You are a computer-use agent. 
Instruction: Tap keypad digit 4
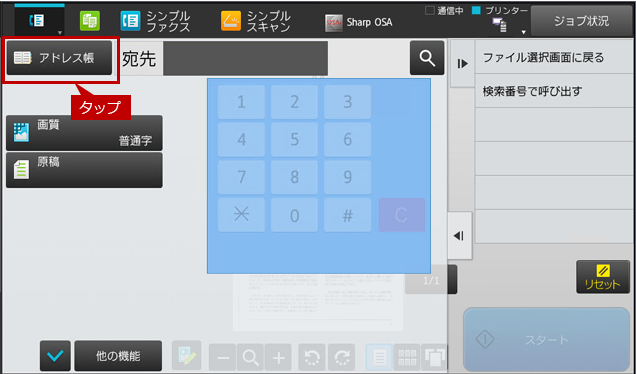(241, 140)
